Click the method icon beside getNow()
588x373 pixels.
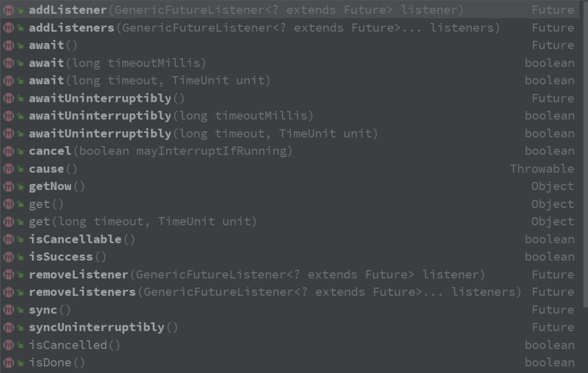(x=8, y=186)
